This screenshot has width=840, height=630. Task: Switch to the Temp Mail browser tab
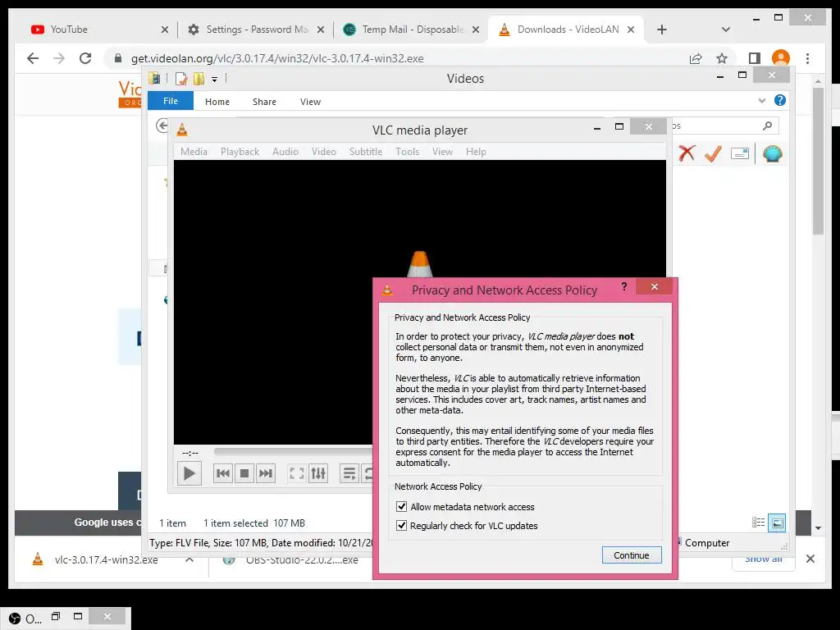[410, 30]
